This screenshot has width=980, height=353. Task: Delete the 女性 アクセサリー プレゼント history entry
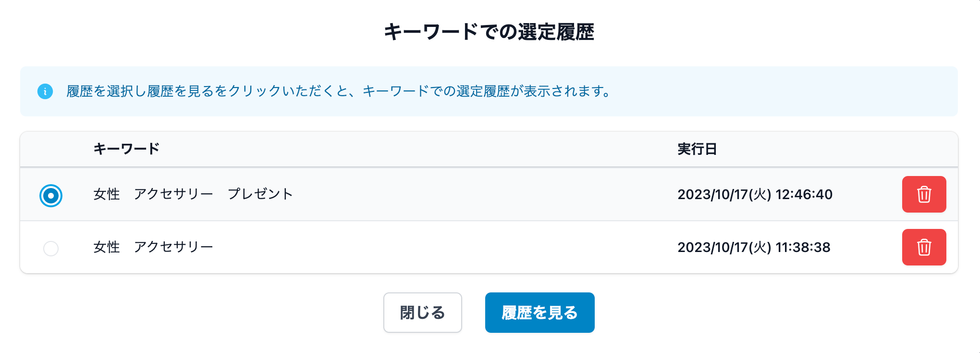click(924, 194)
